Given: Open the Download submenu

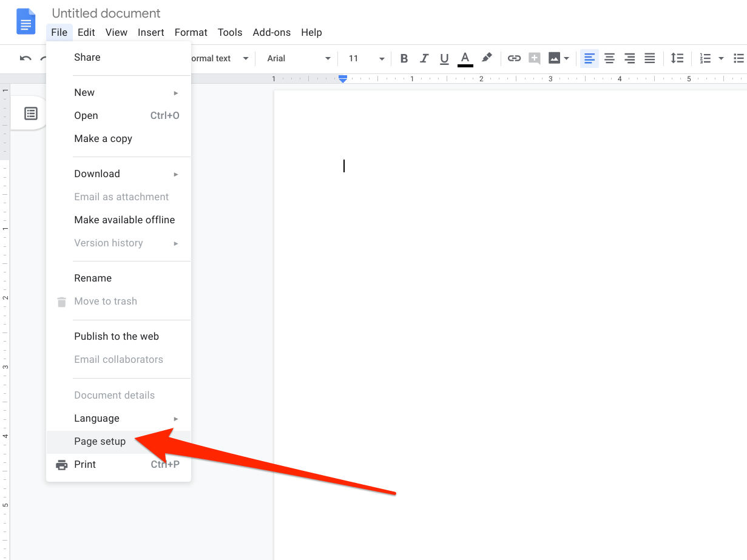Looking at the screenshot, I should (97, 174).
